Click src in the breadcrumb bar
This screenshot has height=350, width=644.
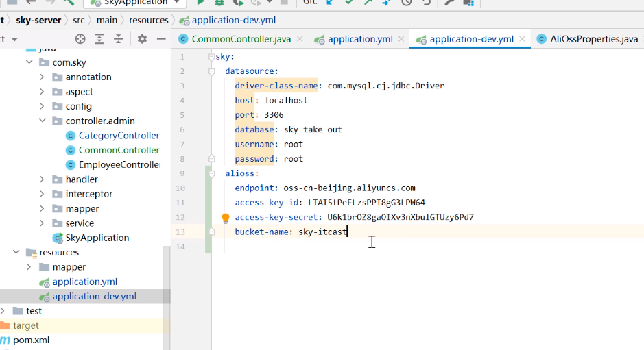coord(79,20)
